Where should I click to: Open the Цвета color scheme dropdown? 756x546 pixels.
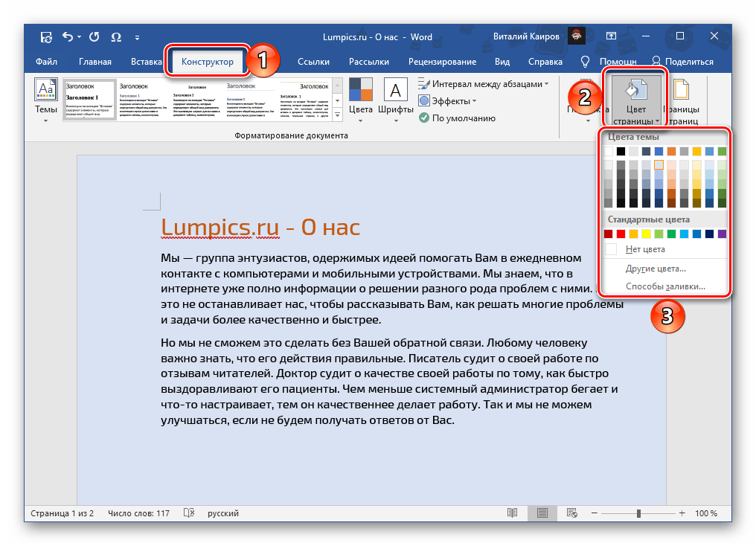(361, 100)
